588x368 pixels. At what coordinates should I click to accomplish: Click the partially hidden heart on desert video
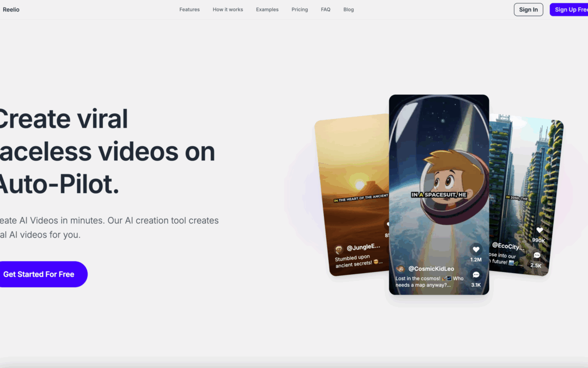[x=387, y=224]
